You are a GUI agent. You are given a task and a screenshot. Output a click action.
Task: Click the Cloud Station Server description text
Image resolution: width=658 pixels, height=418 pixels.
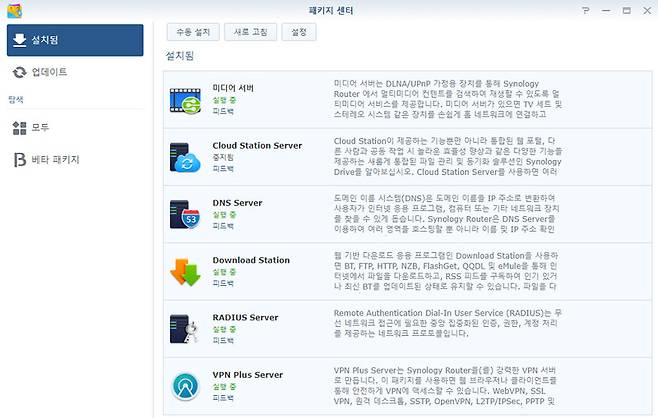pyautogui.click(x=448, y=157)
